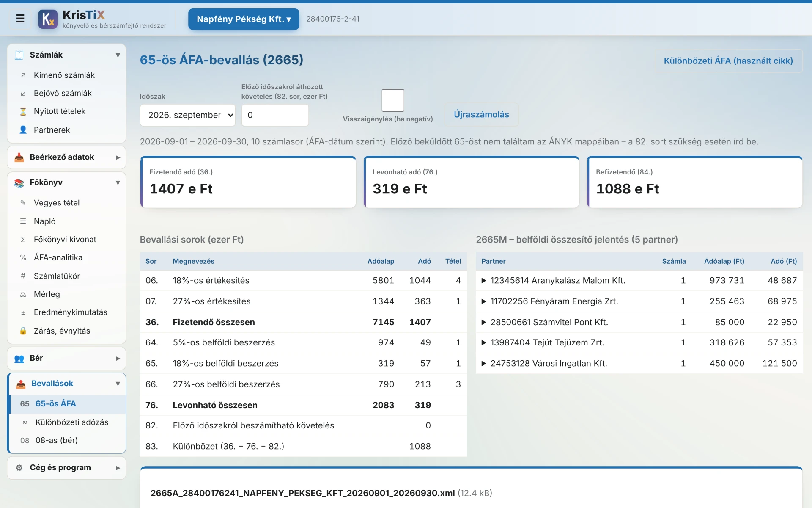
Task: Click the Partnerek person icon
Action: pos(23,130)
